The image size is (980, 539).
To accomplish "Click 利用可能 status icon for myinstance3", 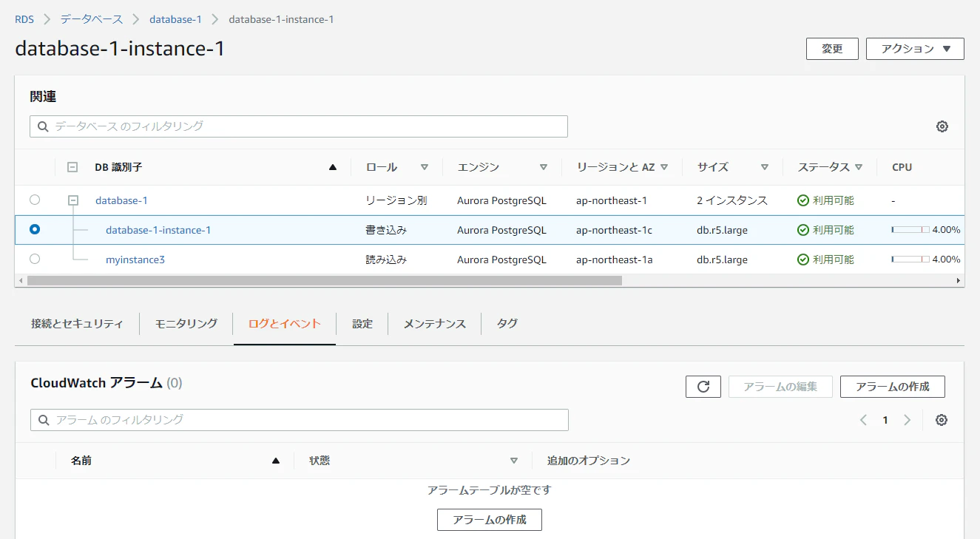I will (803, 260).
